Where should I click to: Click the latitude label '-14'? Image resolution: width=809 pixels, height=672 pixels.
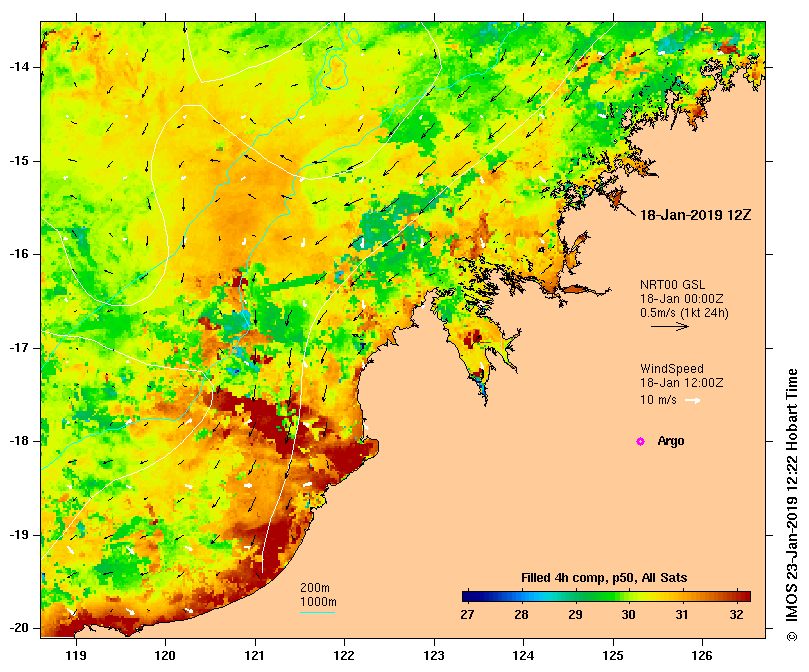coord(19,67)
